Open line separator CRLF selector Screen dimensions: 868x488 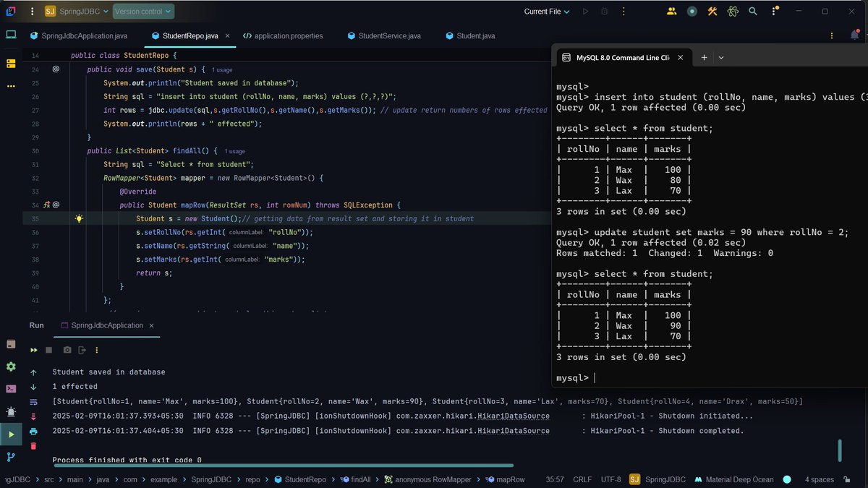click(x=582, y=479)
